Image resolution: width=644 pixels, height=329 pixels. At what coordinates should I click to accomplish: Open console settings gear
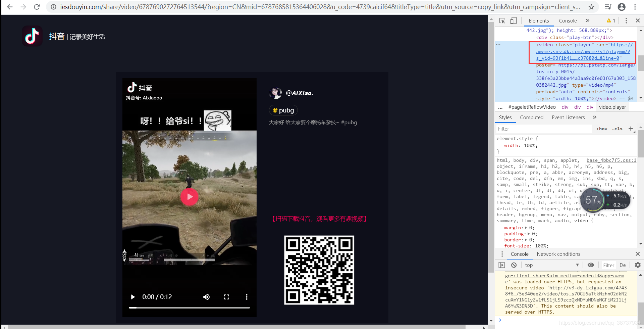(x=638, y=265)
